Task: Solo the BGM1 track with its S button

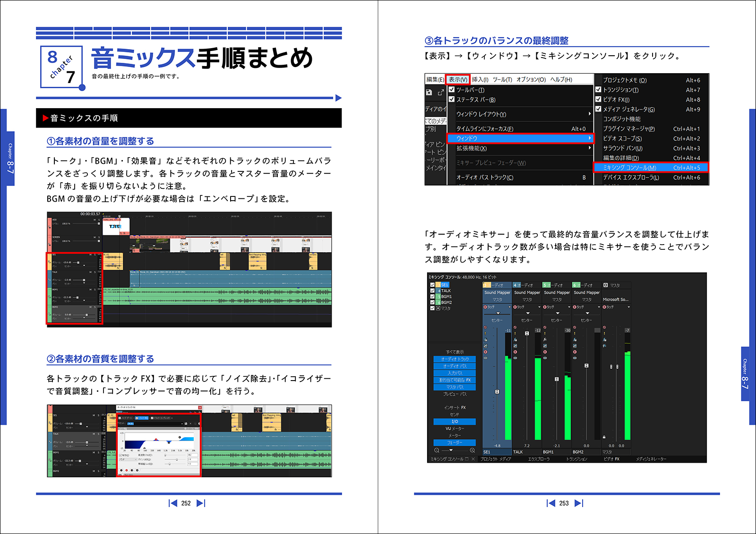Action: (94, 289)
